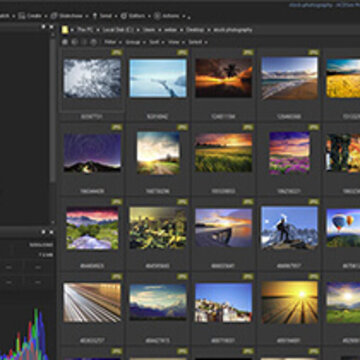Open the Slideshow toolbar menu
The width and height of the screenshot is (360, 360).
coord(71,16)
